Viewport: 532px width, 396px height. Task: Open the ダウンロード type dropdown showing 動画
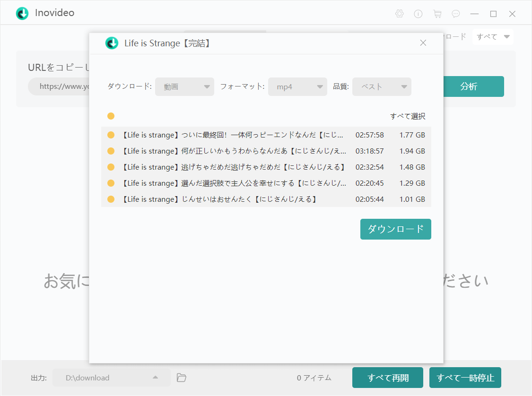click(x=184, y=87)
